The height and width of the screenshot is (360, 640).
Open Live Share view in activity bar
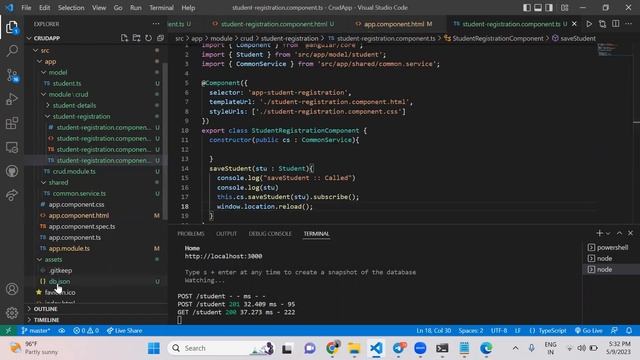[12, 195]
